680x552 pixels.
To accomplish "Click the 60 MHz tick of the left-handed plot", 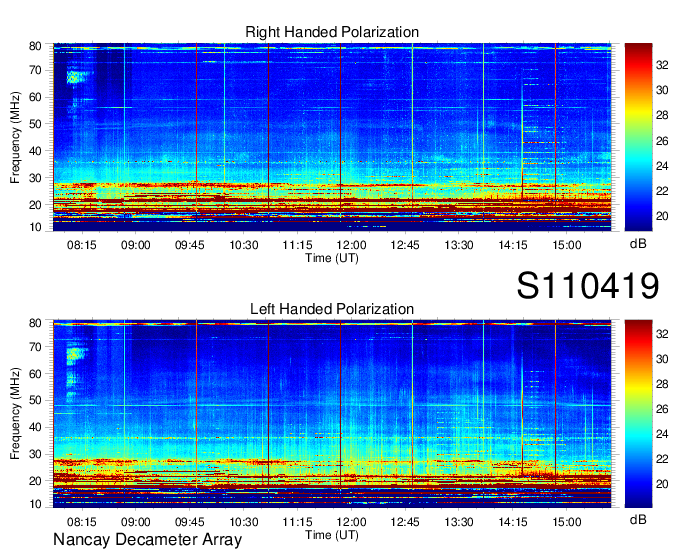I will (35, 373).
